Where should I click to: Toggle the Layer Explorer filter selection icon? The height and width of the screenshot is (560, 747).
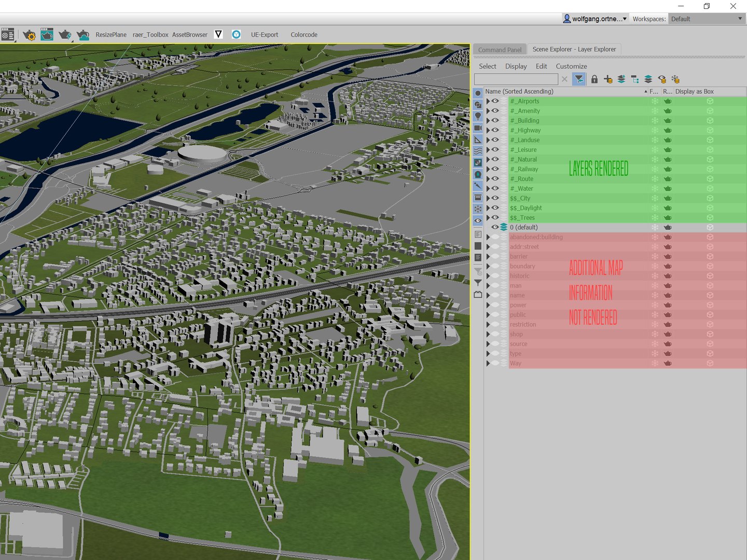[579, 79]
